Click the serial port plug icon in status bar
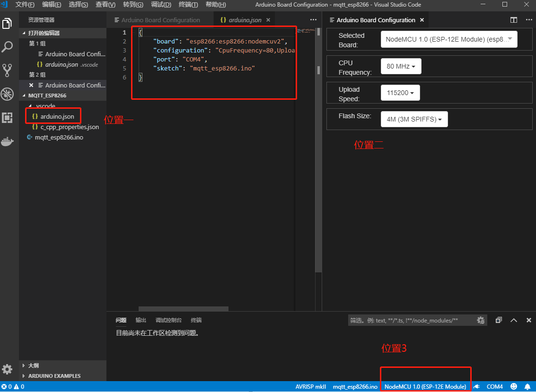 477,387
